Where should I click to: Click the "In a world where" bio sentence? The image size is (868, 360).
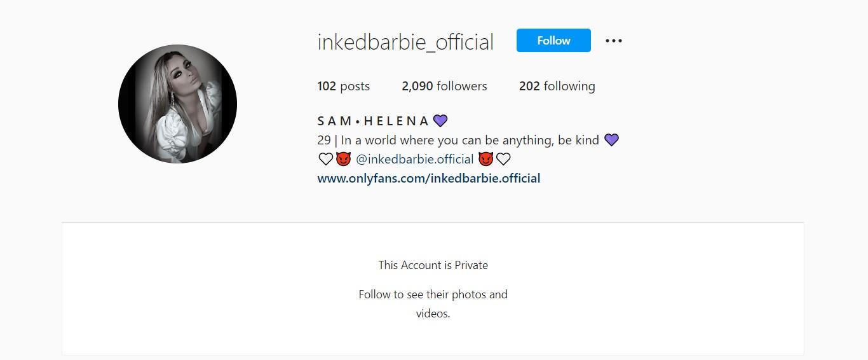[470, 140]
